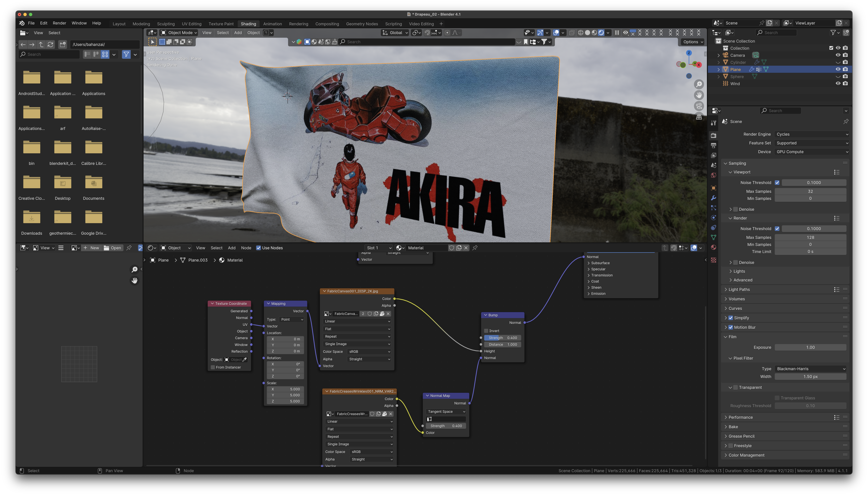Hide the Plane object in outliner viewport

pyautogui.click(x=838, y=69)
